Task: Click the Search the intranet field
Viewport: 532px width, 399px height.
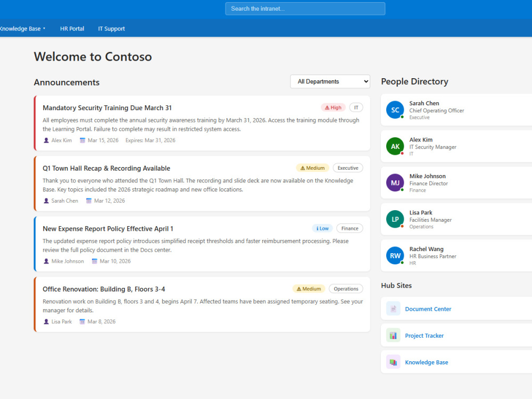Action: pos(305,9)
